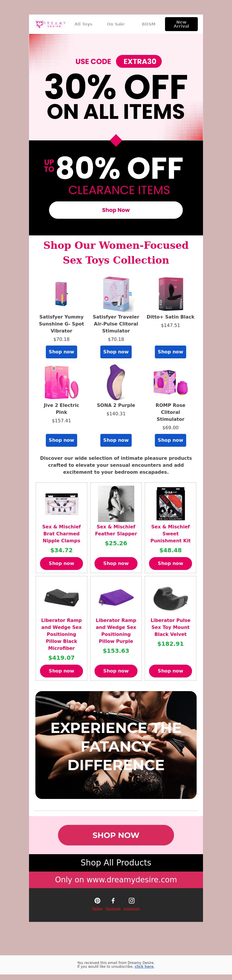The image size is (232, 980).
Task: Shop now for SONA 2 Purple
Action: pyautogui.click(x=116, y=440)
